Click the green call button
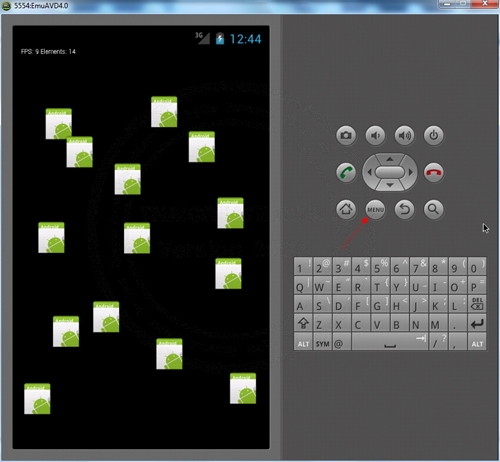Viewport: 500px width, 462px height. pyautogui.click(x=346, y=172)
